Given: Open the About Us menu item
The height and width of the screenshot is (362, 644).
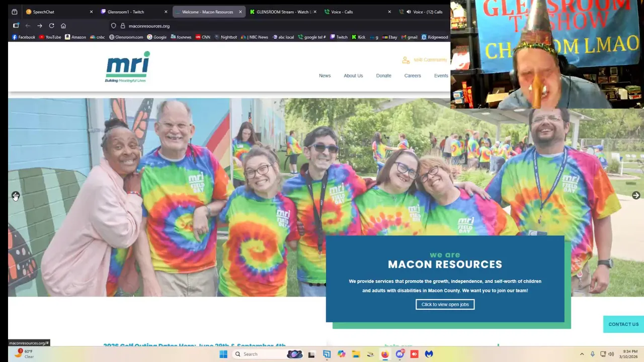Looking at the screenshot, I should click(x=353, y=75).
